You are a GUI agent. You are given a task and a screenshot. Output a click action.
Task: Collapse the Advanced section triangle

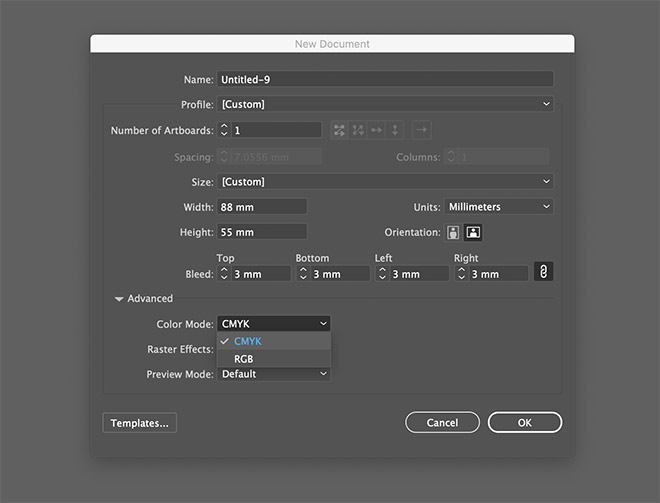point(119,299)
